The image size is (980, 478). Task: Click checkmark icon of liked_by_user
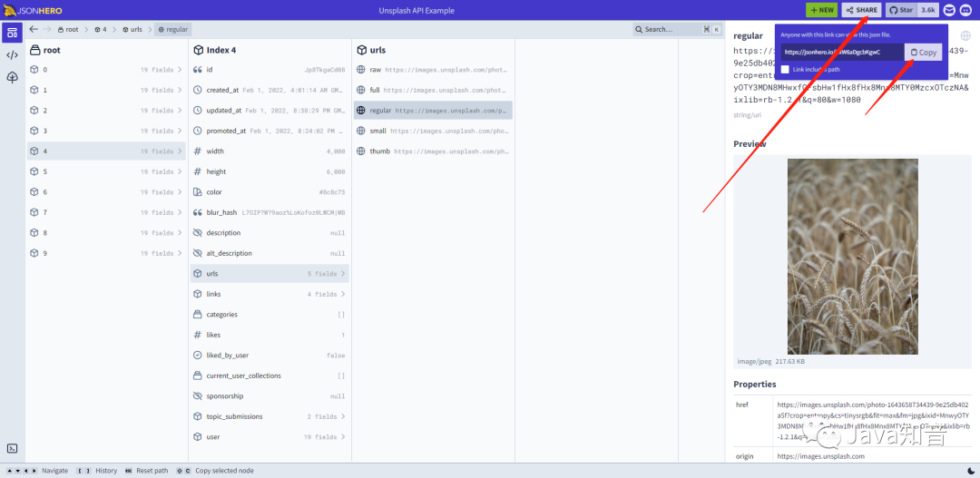click(x=198, y=355)
